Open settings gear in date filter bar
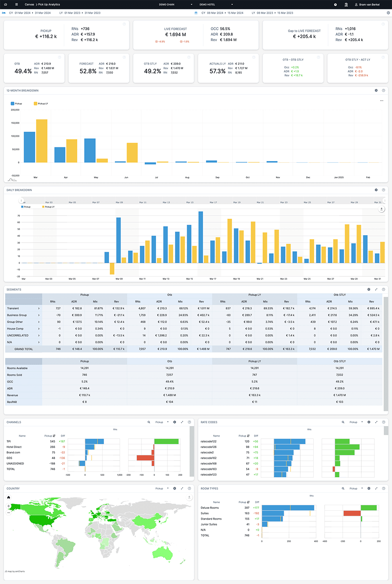392x584 pixels. [388, 13]
